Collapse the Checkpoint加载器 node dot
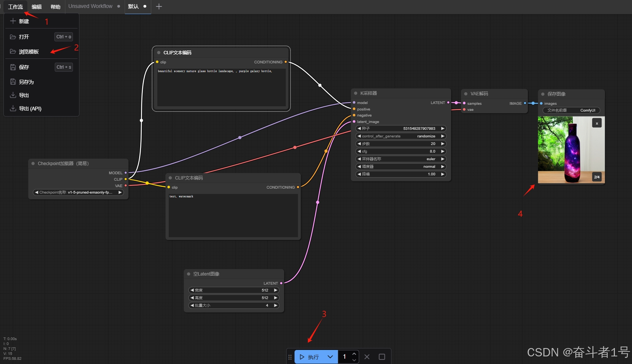 tap(33, 164)
